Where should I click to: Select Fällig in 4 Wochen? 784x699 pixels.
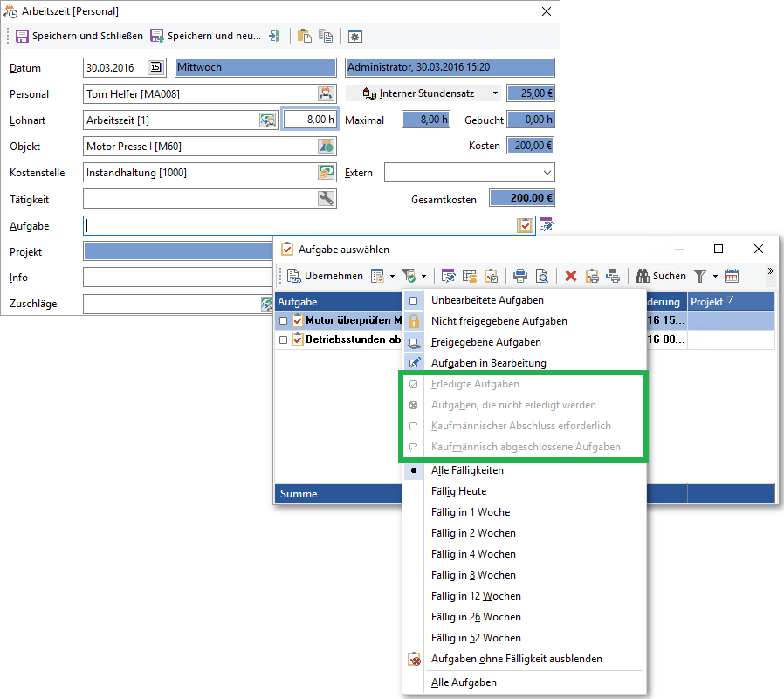pos(524,554)
